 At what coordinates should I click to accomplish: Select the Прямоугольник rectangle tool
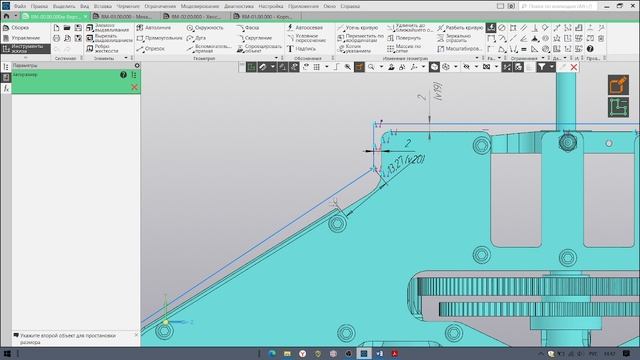click(159, 38)
